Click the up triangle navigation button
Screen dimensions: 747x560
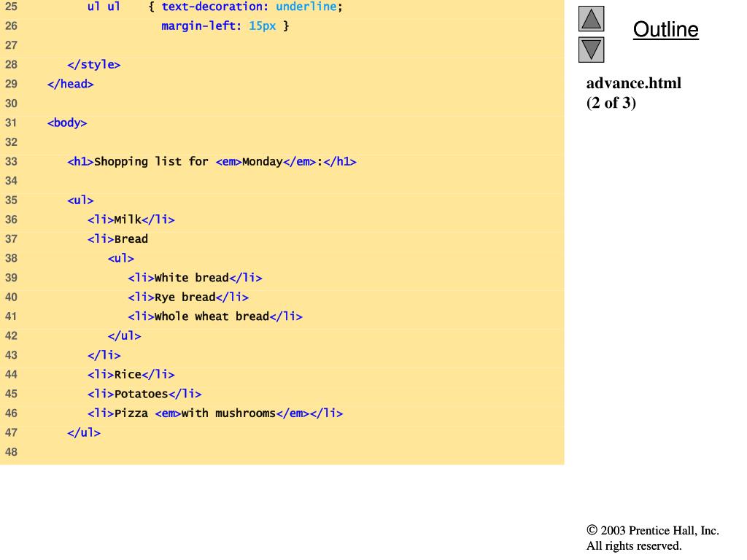tap(591, 18)
